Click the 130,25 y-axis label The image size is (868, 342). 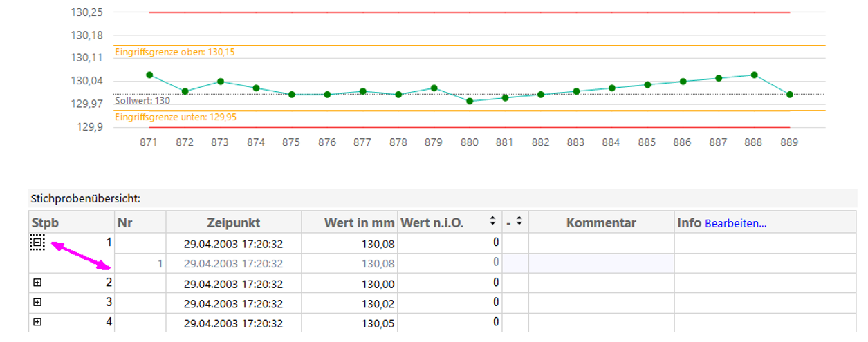[87, 12]
